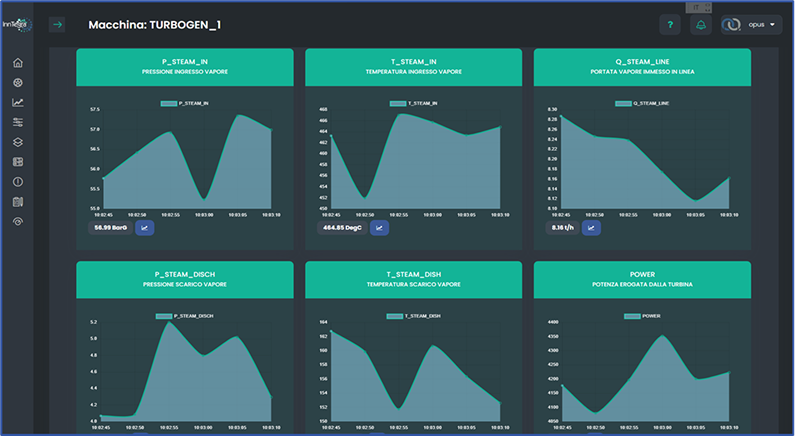Toggle T_STEAM_IN legend series
795x436 pixels.
coord(413,103)
